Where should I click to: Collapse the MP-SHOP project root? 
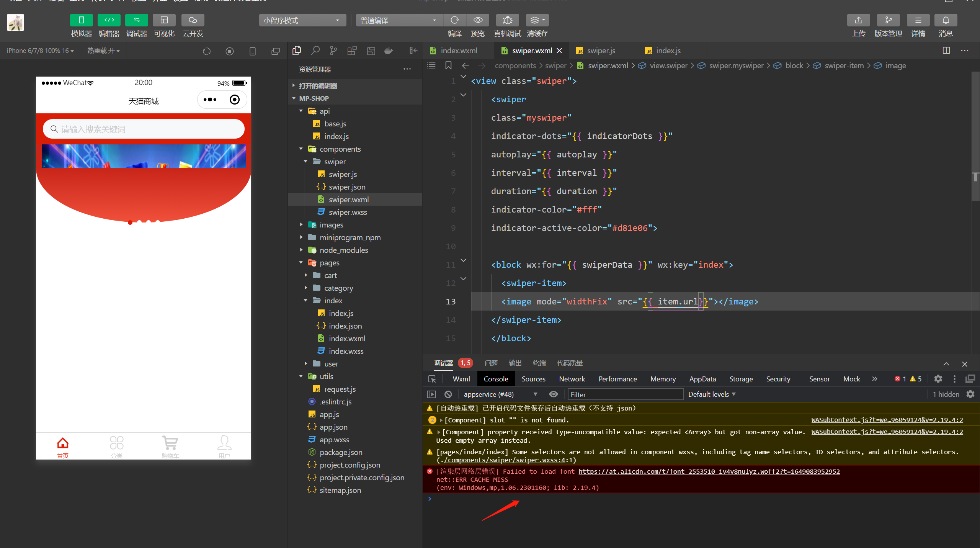355,98
